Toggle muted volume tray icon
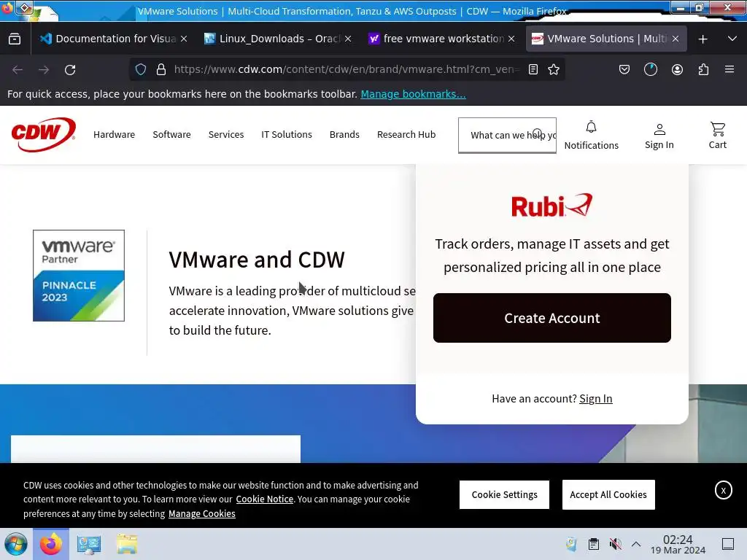Screen dimensions: 747x560 click(x=615, y=544)
